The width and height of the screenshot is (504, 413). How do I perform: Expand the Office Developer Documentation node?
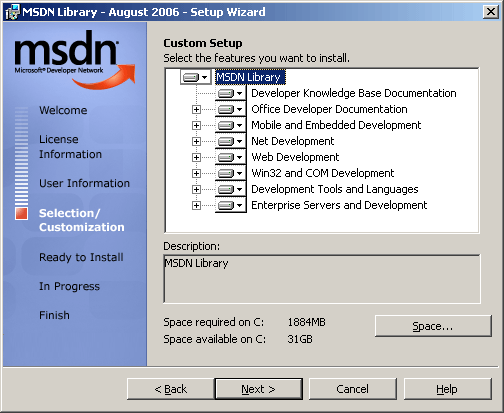click(x=196, y=109)
